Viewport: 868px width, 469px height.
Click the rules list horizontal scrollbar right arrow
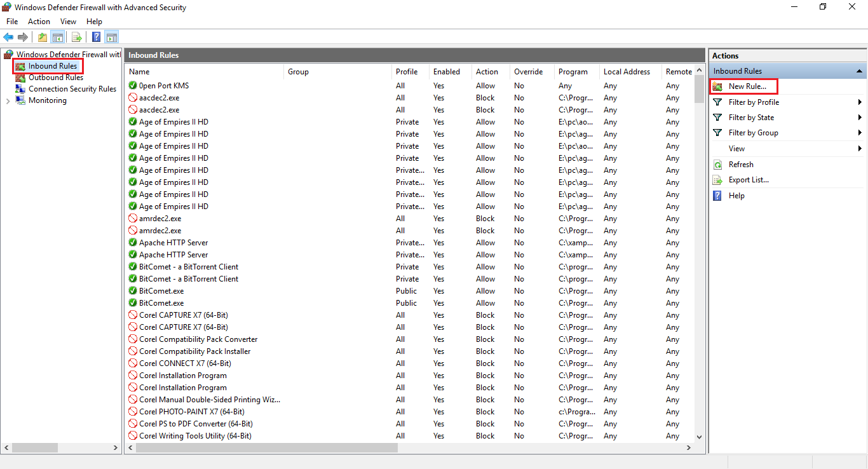click(689, 447)
